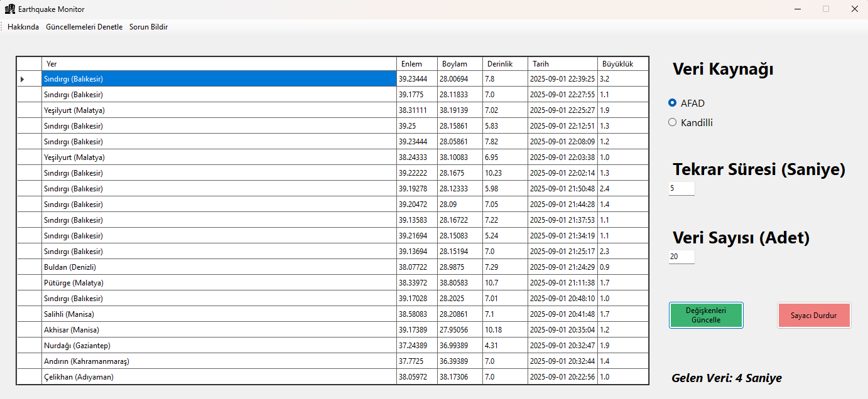Select the AFAD data source radio button
The image size is (868, 399).
[673, 103]
